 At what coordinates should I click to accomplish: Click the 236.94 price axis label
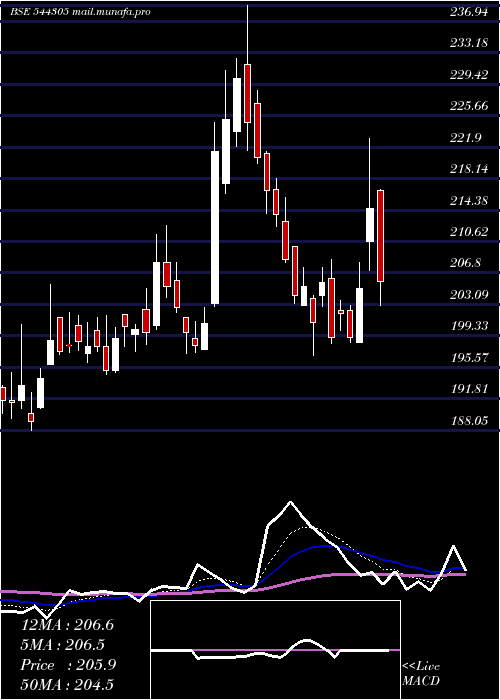[x=468, y=12]
